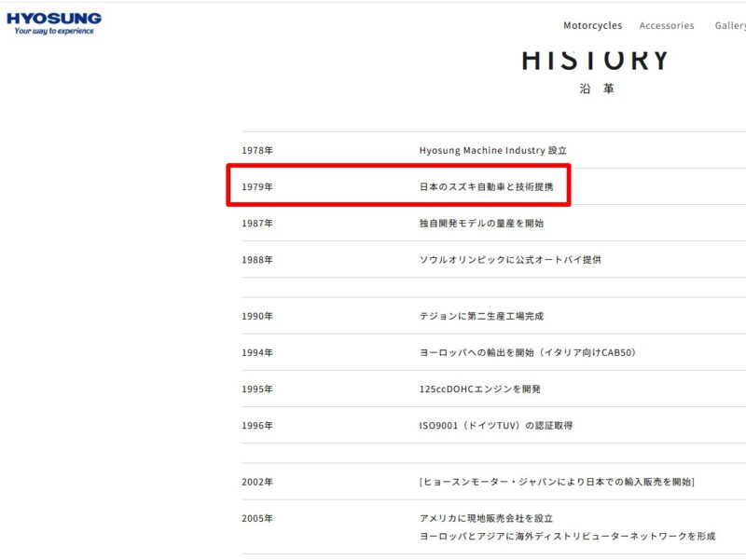This screenshot has width=746, height=560.
Task: Click the HYOSUNG logo
Action: coord(54,23)
